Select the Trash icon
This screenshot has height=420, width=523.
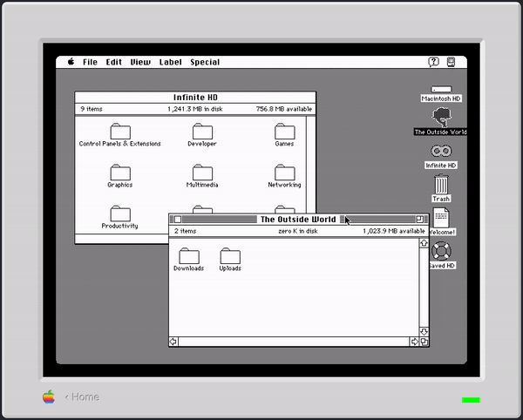click(x=441, y=184)
